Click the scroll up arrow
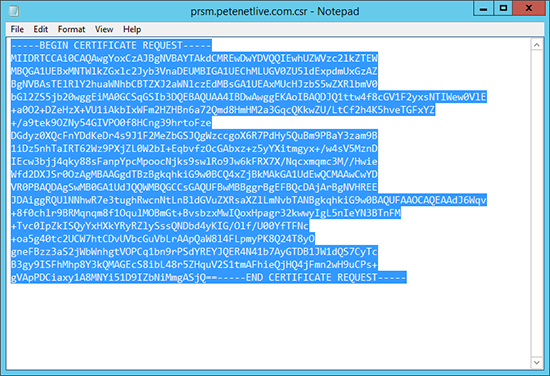Screen dimensions: 550x376 (537, 45)
